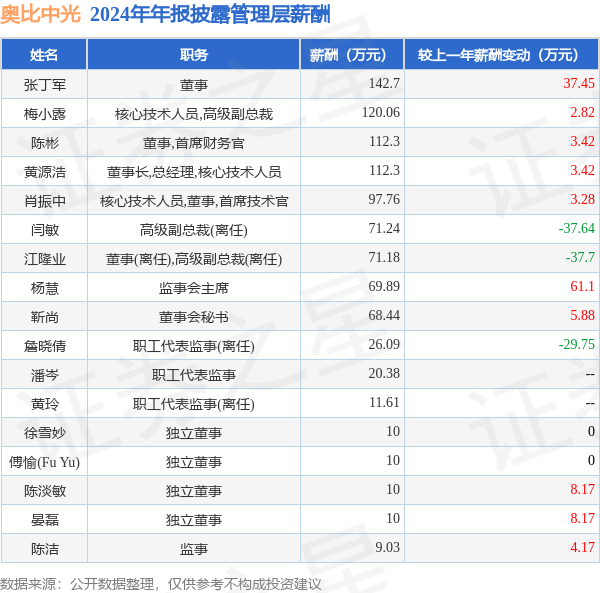Click salary value 68.44
Screen dimensions: 600x593
coord(384,315)
